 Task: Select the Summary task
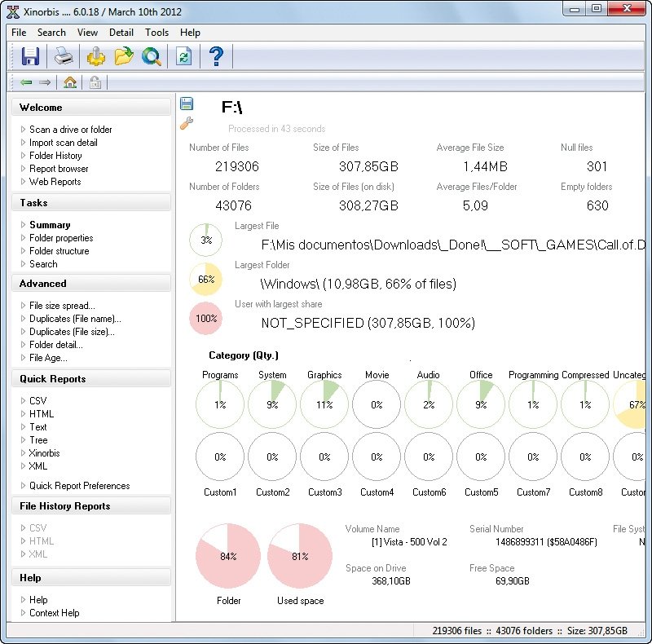pos(50,225)
